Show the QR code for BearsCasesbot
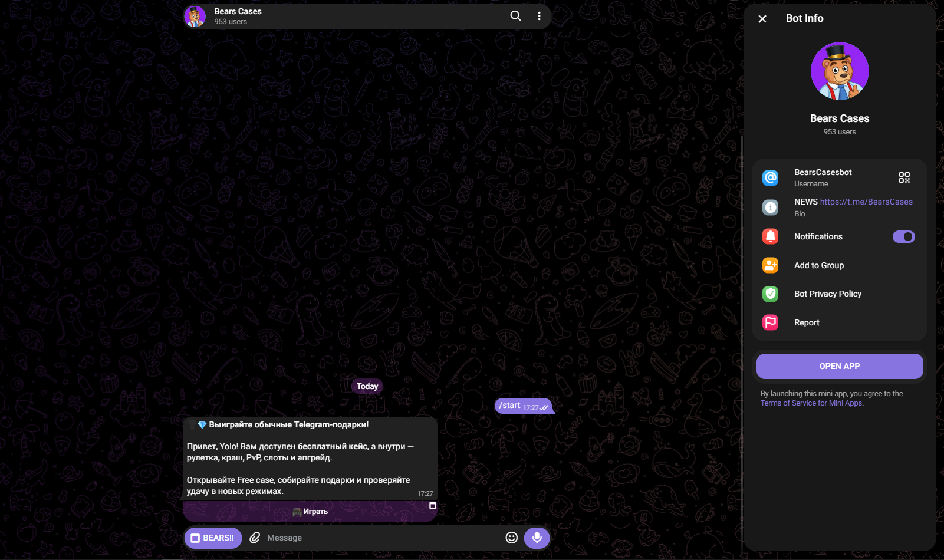944x560 pixels. (904, 177)
